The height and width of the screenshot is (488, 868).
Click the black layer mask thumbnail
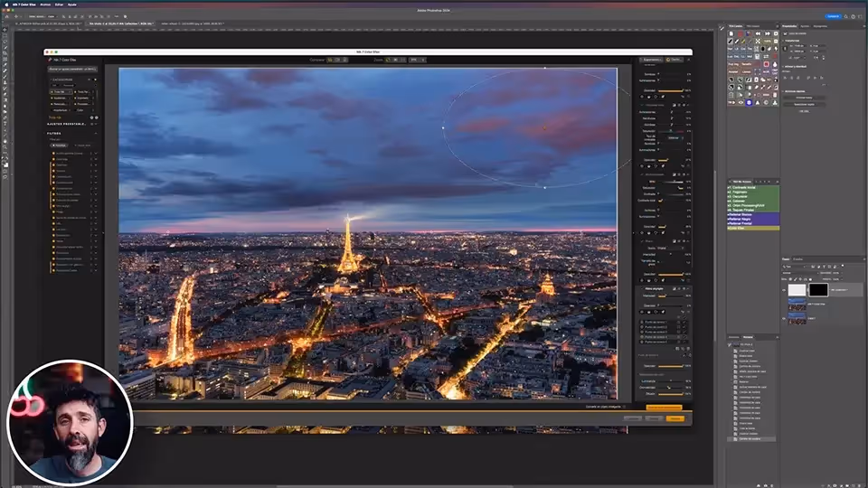coord(817,290)
